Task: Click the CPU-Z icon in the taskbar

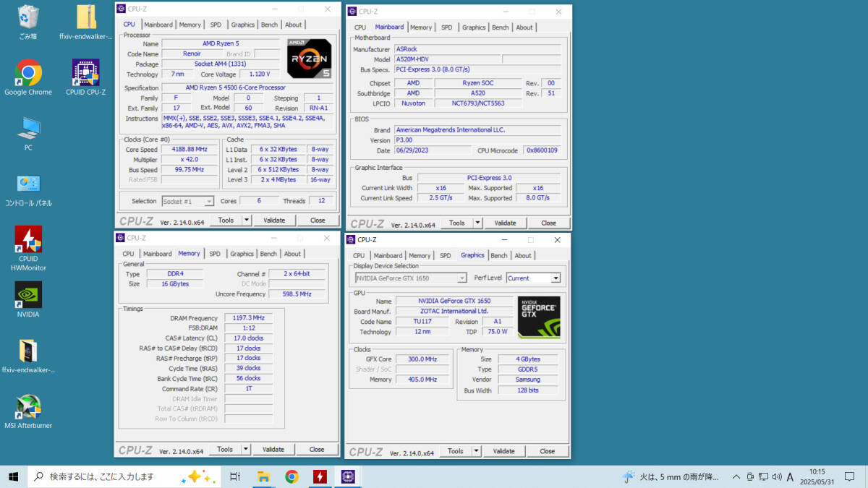Action: coord(348,476)
